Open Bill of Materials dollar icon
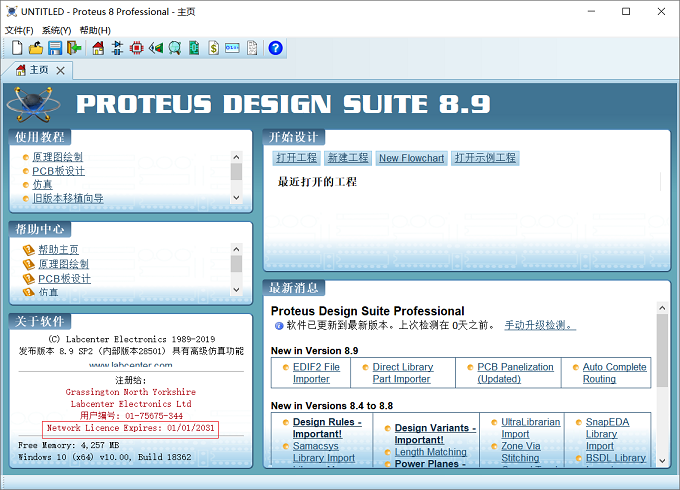 click(x=213, y=48)
